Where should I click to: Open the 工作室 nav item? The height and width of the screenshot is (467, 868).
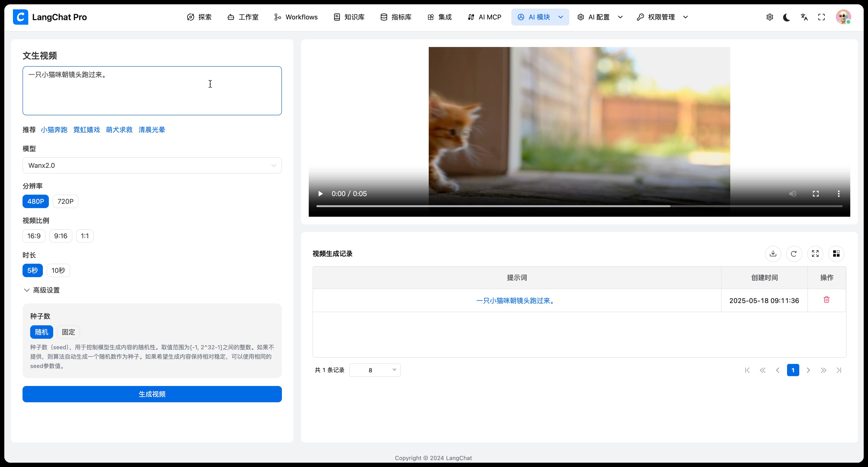pos(243,17)
